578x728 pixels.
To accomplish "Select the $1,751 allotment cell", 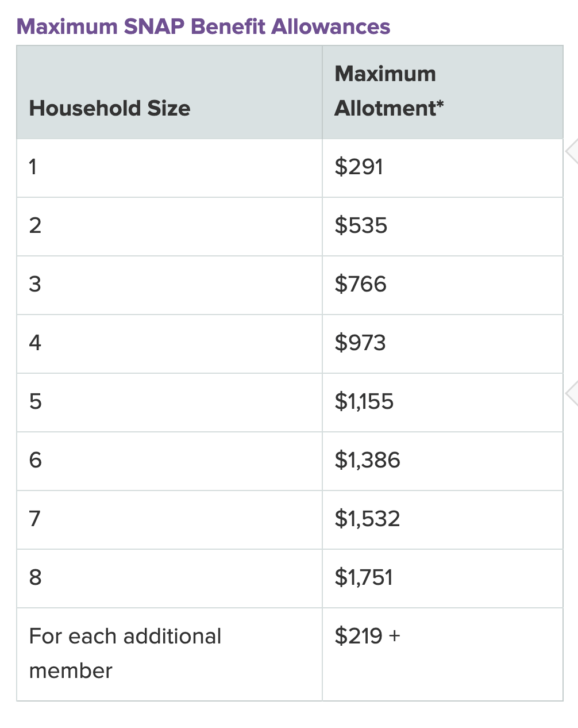I will [364, 577].
